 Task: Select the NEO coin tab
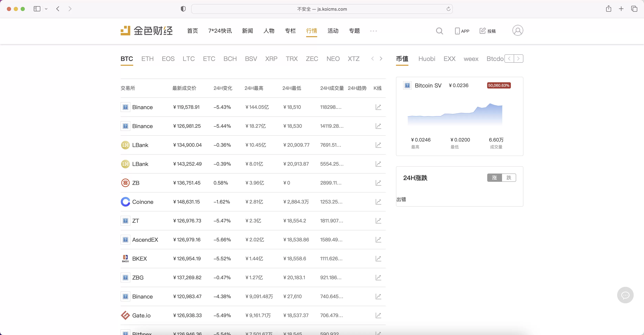[333, 59]
